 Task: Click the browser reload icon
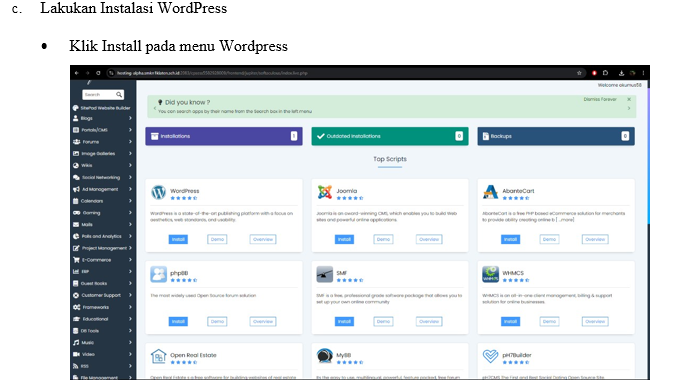(98, 73)
